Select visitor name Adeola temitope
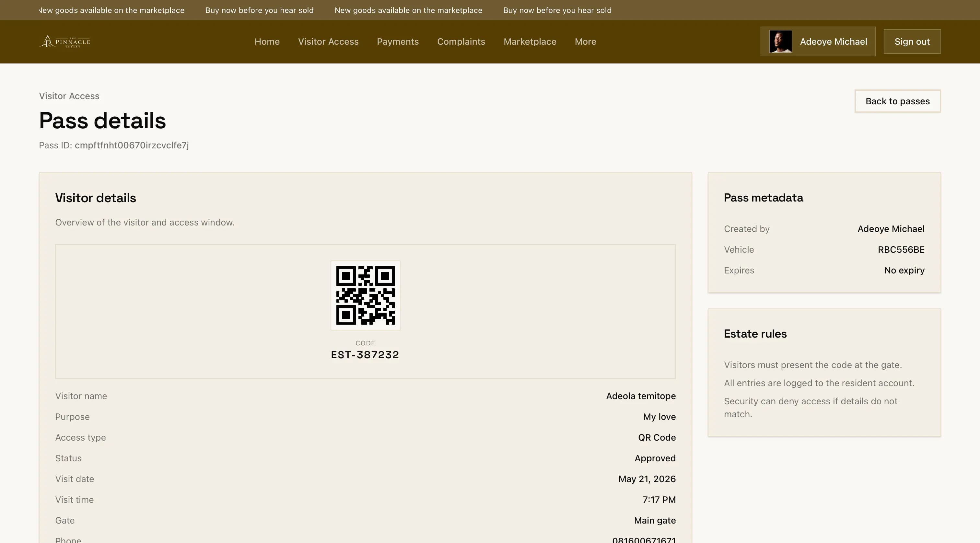This screenshot has width=980, height=543. pos(641,396)
